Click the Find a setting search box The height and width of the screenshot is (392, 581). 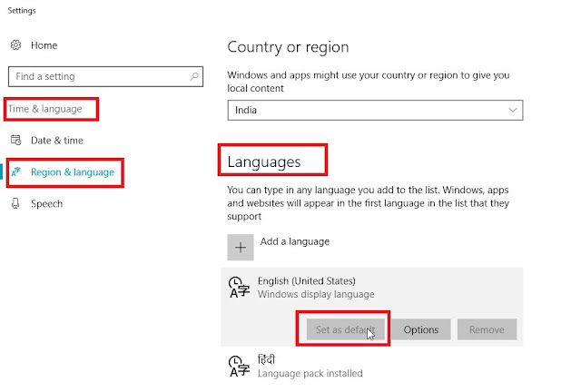(x=105, y=77)
